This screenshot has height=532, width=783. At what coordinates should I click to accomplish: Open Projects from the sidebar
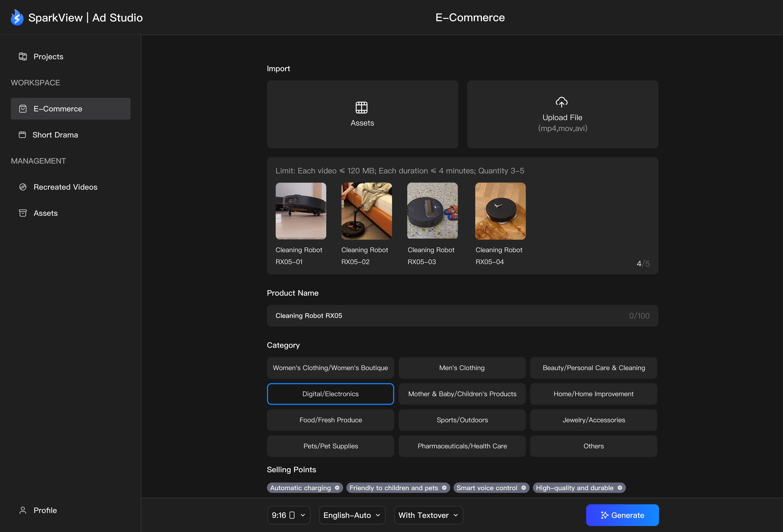tap(48, 57)
